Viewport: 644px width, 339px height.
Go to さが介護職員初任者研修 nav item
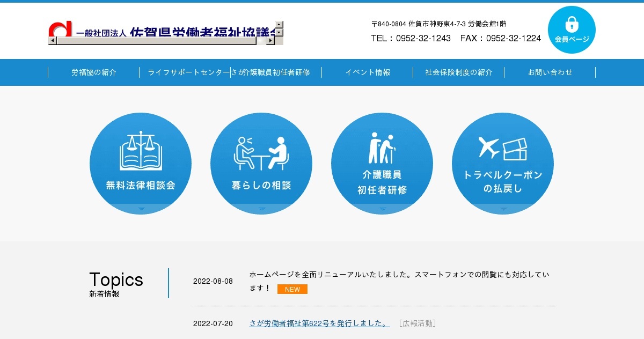pyautogui.click(x=276, y=72)
